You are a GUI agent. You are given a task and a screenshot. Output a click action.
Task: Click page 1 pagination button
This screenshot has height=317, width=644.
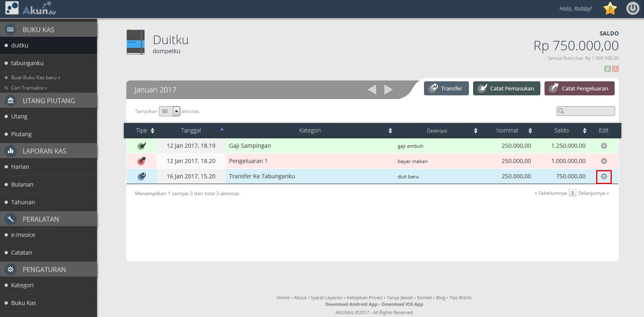click(573, 193)
